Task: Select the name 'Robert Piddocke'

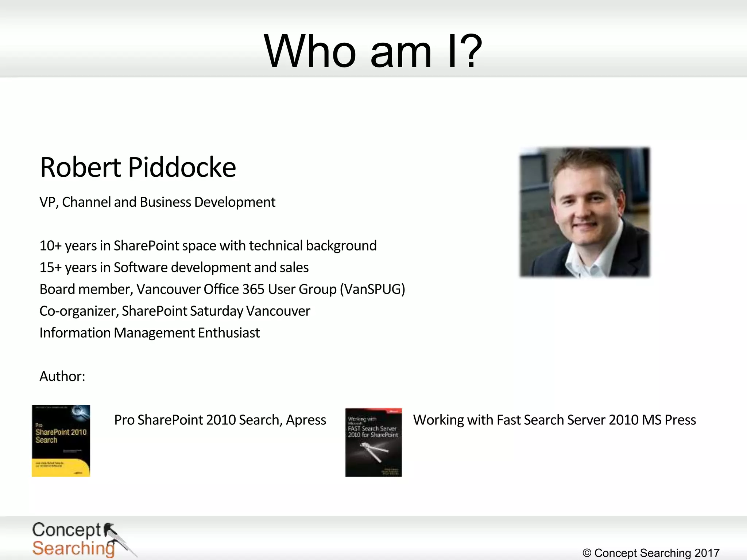Action: click(x=138, y=167)
